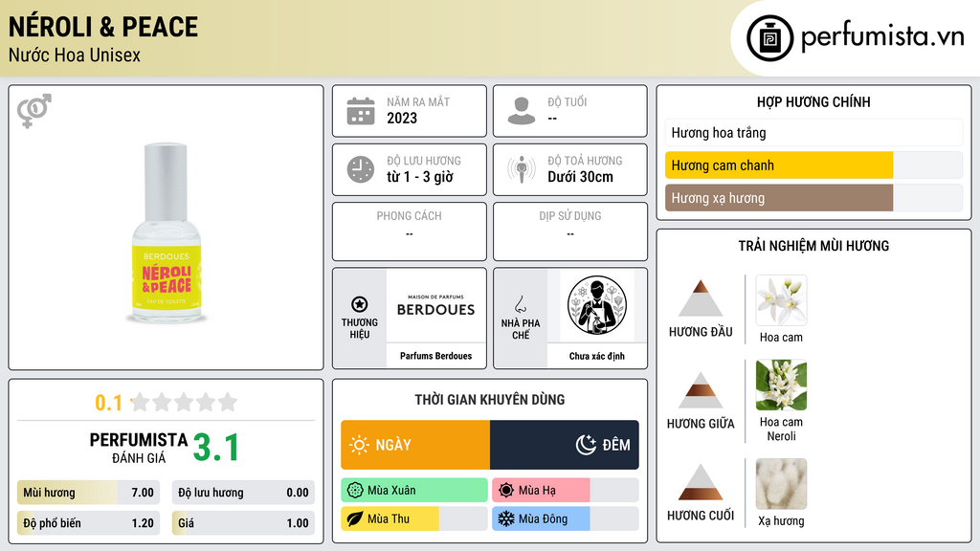Click the star badge icon above Thương hiệu
The image size is (980, 551).
click(360, 304)
